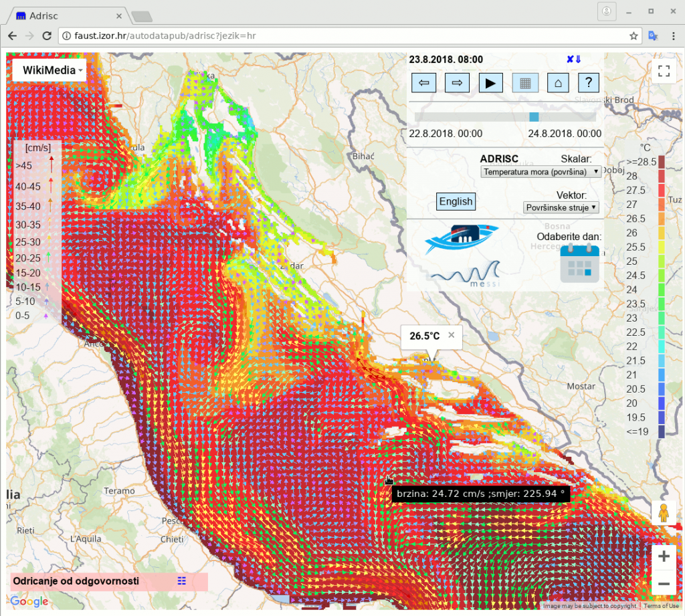
Task: Open help with the question mark button
Action: click(x=588, y=83)
